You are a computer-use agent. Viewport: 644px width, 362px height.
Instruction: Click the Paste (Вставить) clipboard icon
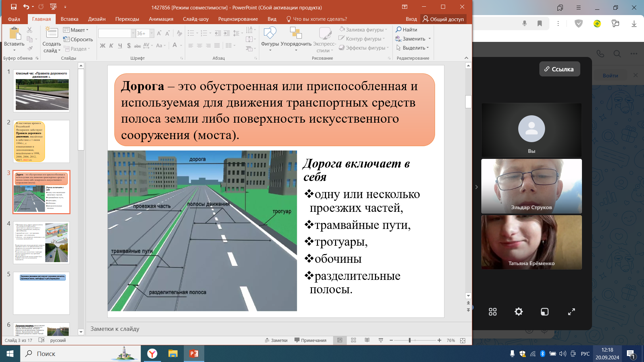pos(14,34)
